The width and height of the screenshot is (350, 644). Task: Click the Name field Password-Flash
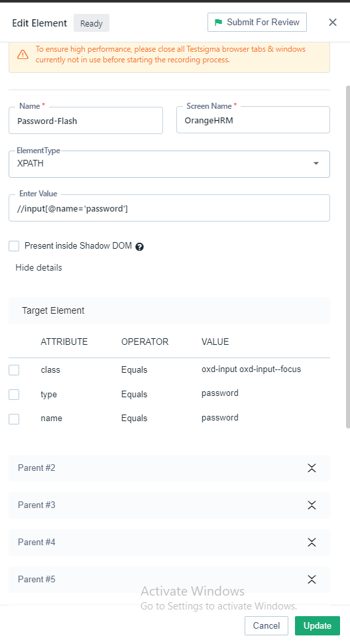coord(86,120)
